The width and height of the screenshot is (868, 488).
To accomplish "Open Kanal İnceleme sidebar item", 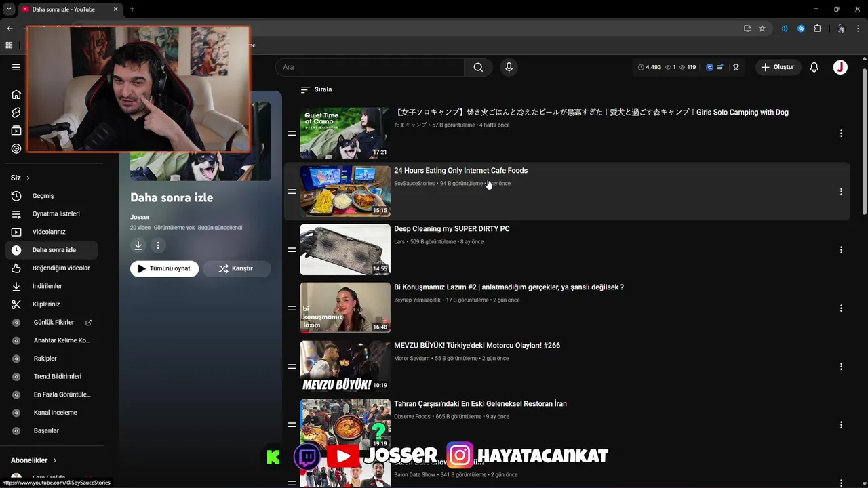I will (52, 413).
